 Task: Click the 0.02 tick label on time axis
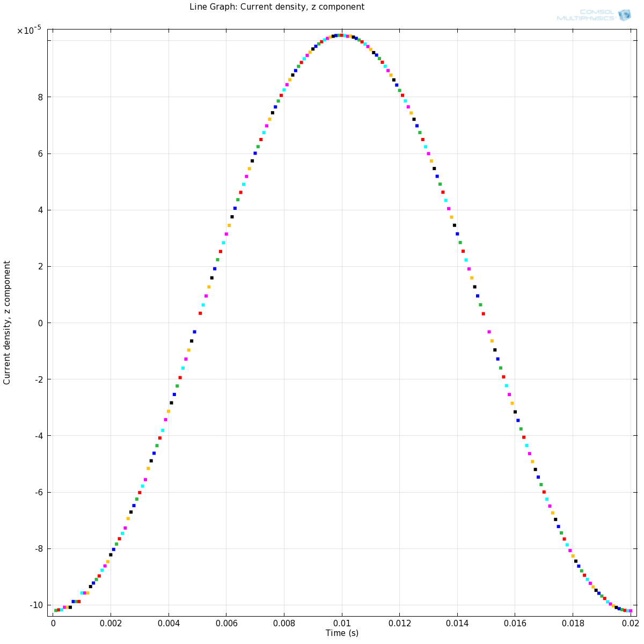pos(630,624)
